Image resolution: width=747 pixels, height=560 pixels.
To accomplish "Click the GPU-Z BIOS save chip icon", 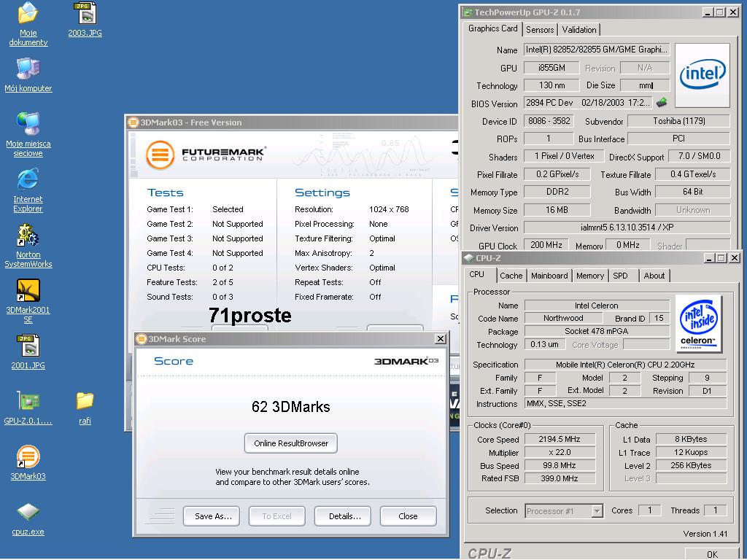I will tap(661, 102).
